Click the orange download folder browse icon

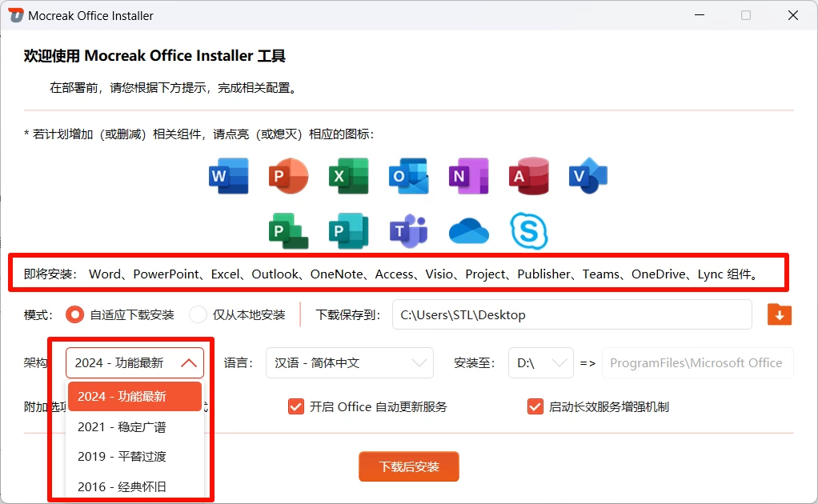[x=780, y=314]
